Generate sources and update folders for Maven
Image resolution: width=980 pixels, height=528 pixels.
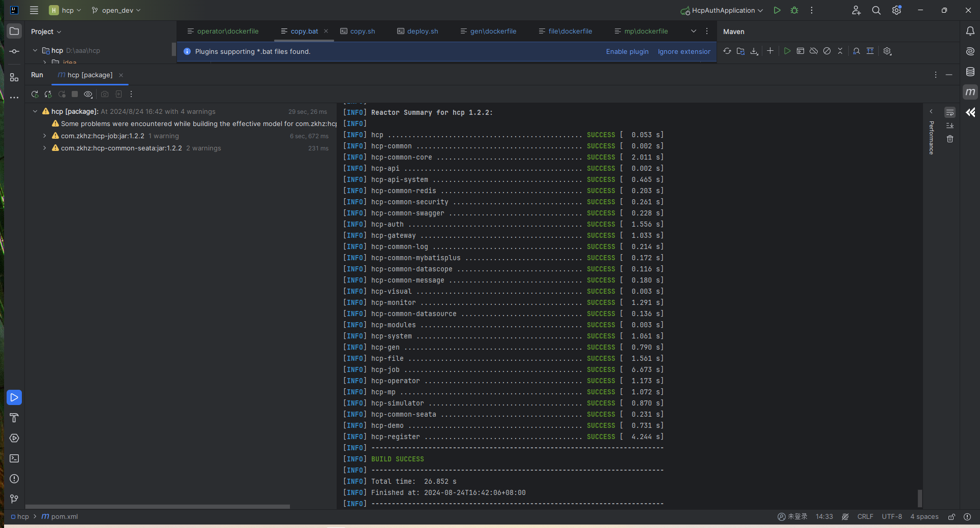[x=740, y=51]
